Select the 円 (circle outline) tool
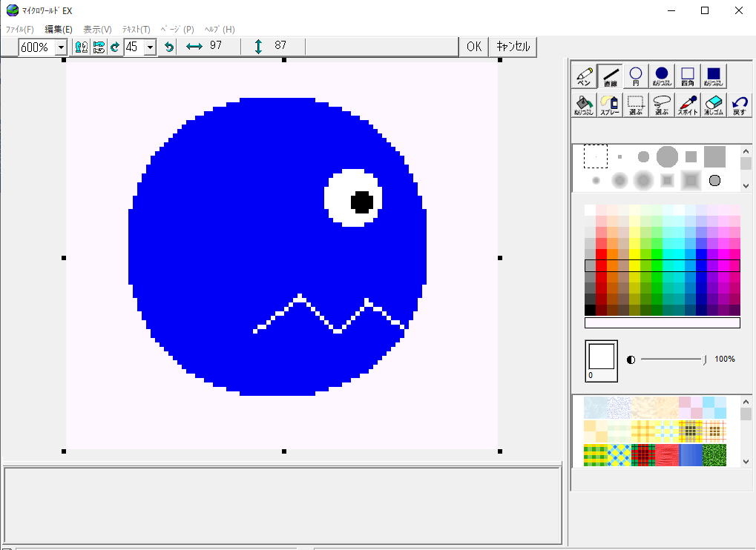 636,76
